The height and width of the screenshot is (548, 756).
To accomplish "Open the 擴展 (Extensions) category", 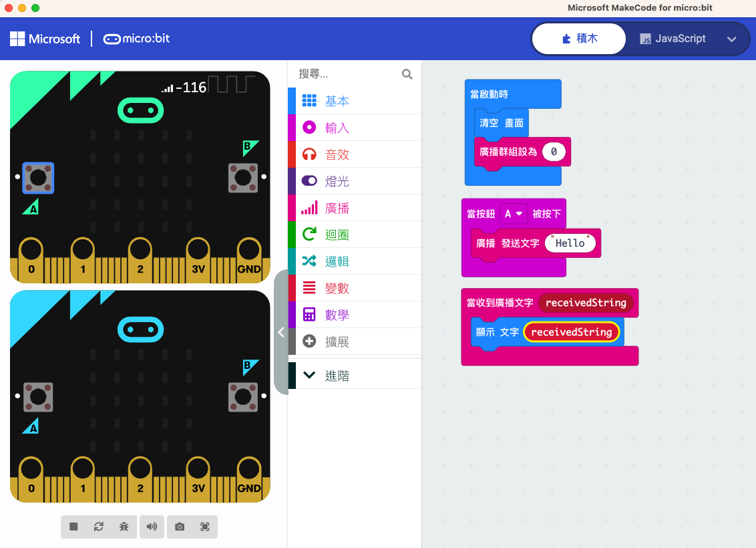I will coord(337,341).
